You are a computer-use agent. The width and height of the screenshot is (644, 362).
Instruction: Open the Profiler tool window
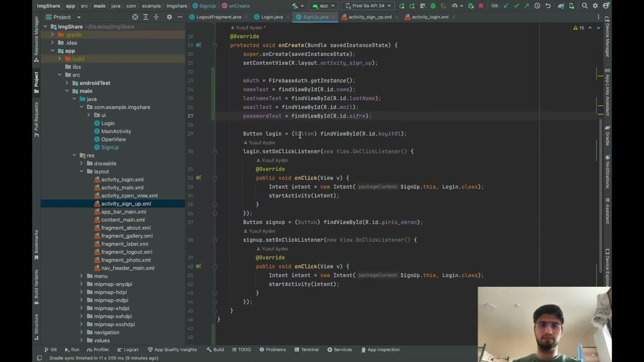point(97,350)
